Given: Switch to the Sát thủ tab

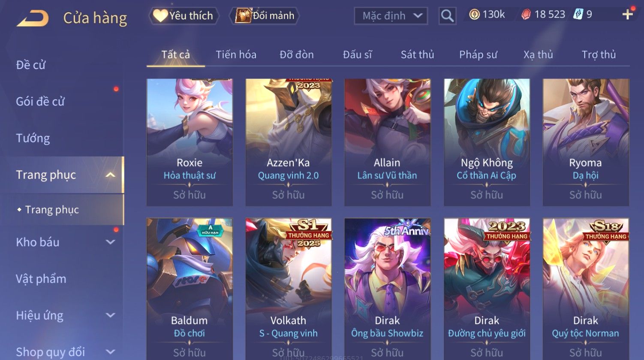Looking at the screenshot, I should point(417,54).
